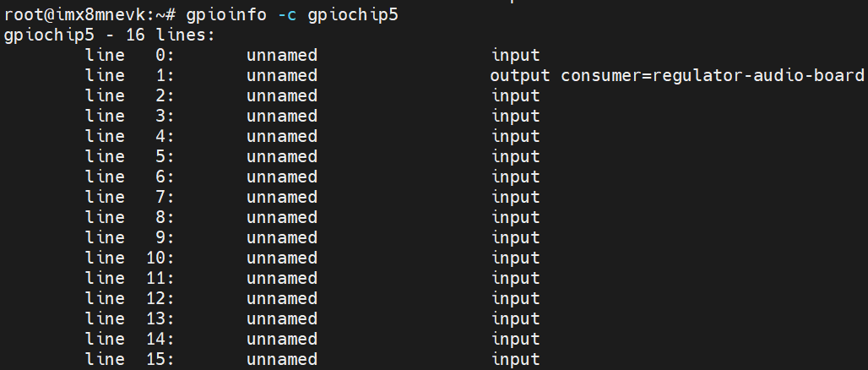Click "unnamed" on line 9
The height and width of the screenshot is (370, 868).
(282, 238)
